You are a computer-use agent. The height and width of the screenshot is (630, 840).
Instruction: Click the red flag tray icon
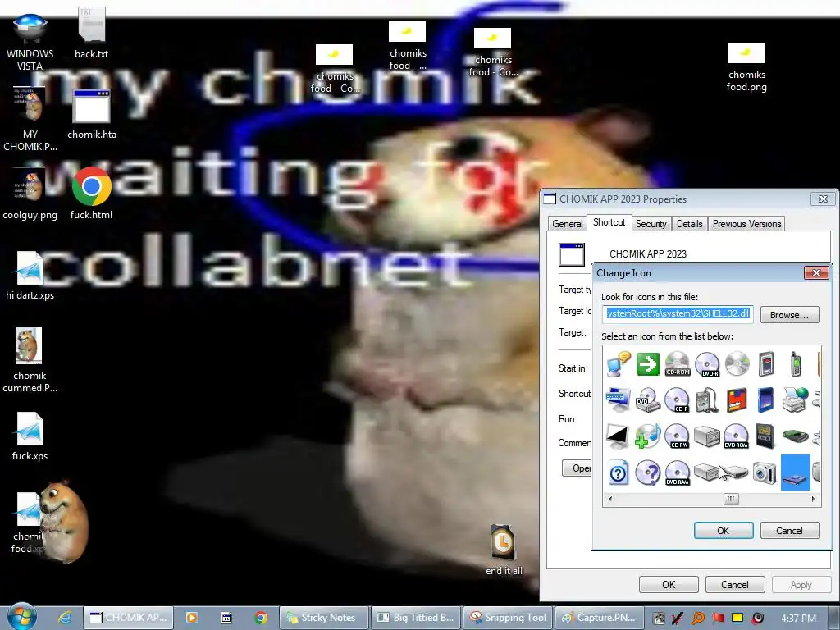point(718,619)
